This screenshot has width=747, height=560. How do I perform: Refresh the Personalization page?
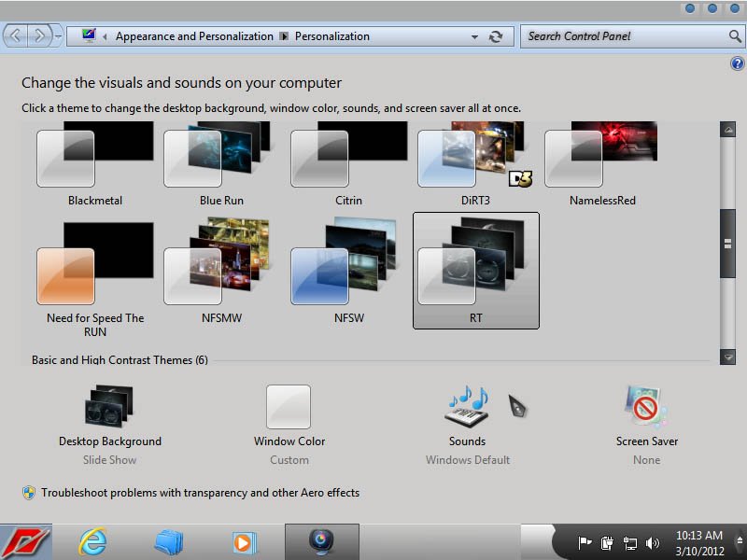[496, 36]
